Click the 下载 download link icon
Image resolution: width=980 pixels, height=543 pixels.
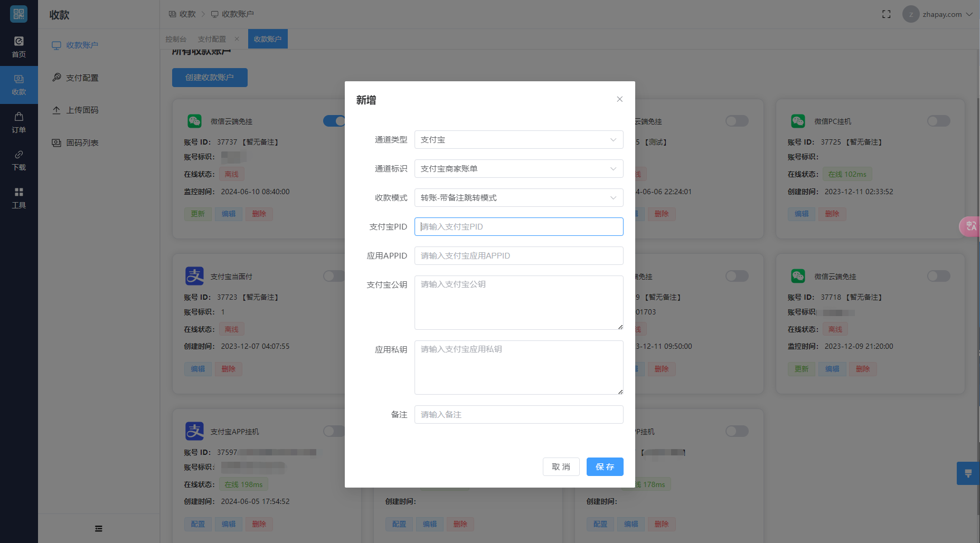(x=18, y=155)
